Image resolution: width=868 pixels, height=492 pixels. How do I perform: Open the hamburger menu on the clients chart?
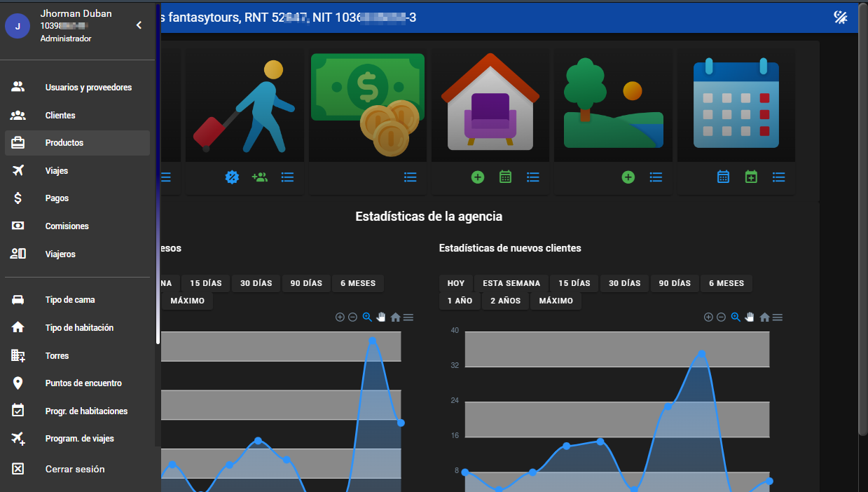(778, 317)
